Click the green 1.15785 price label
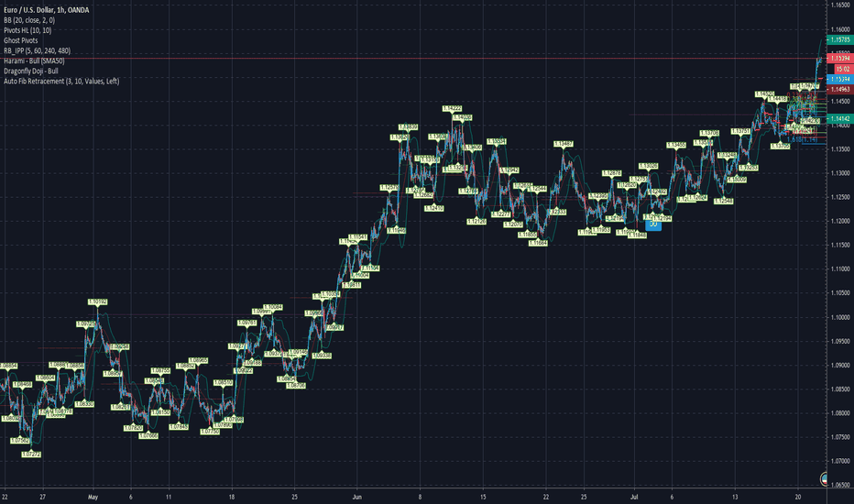 coord(840,39)
